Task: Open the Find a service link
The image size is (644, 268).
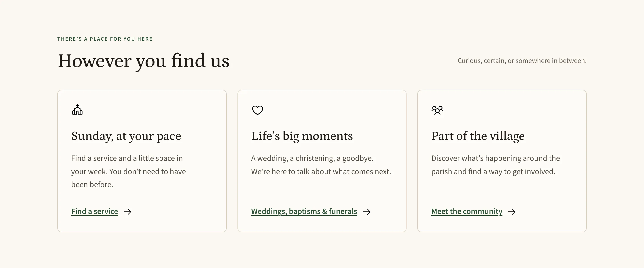Action: coord(95,211)
